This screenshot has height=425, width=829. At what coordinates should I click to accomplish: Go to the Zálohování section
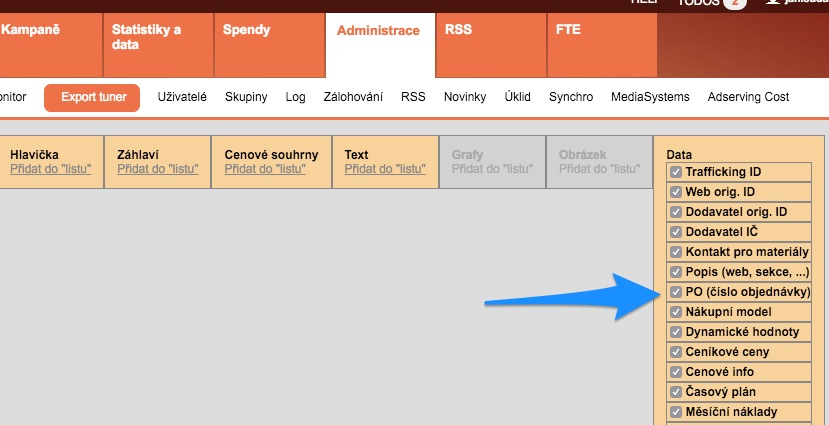[353, 98]
